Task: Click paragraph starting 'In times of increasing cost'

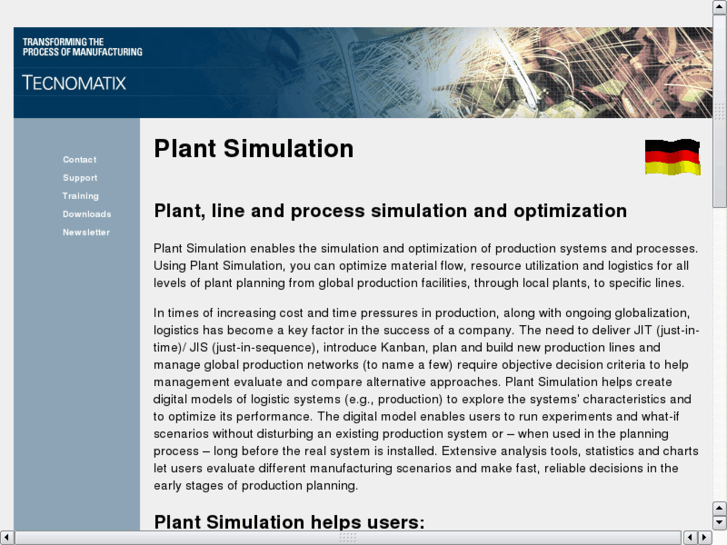Action: coord(427,399)
